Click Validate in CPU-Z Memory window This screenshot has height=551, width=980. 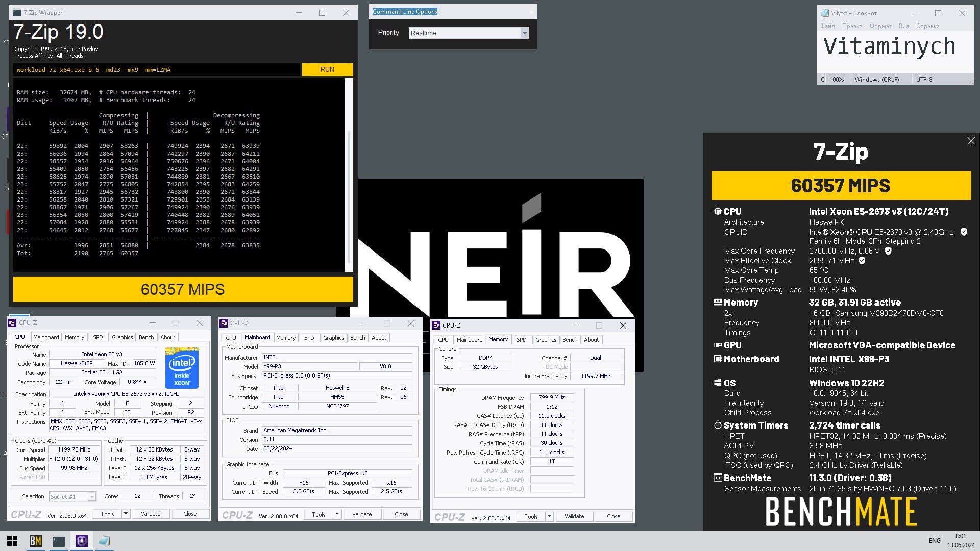[x=574, y=517]
